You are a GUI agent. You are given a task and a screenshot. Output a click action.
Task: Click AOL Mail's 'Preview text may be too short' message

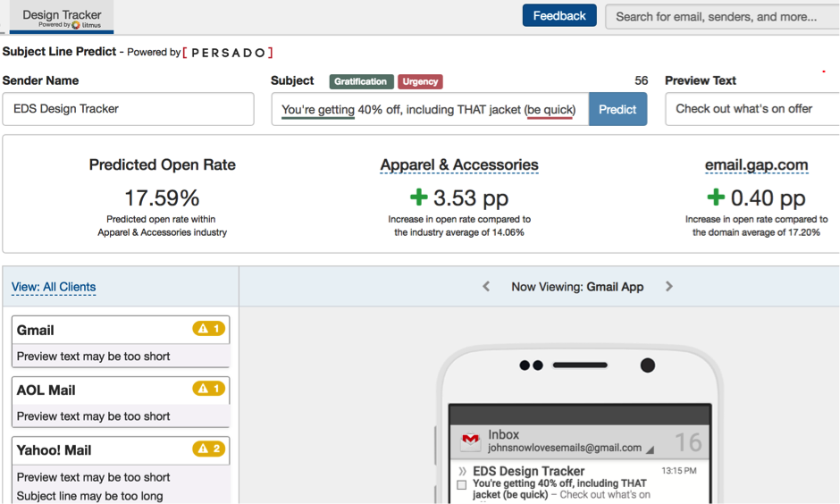coord(93,416)
